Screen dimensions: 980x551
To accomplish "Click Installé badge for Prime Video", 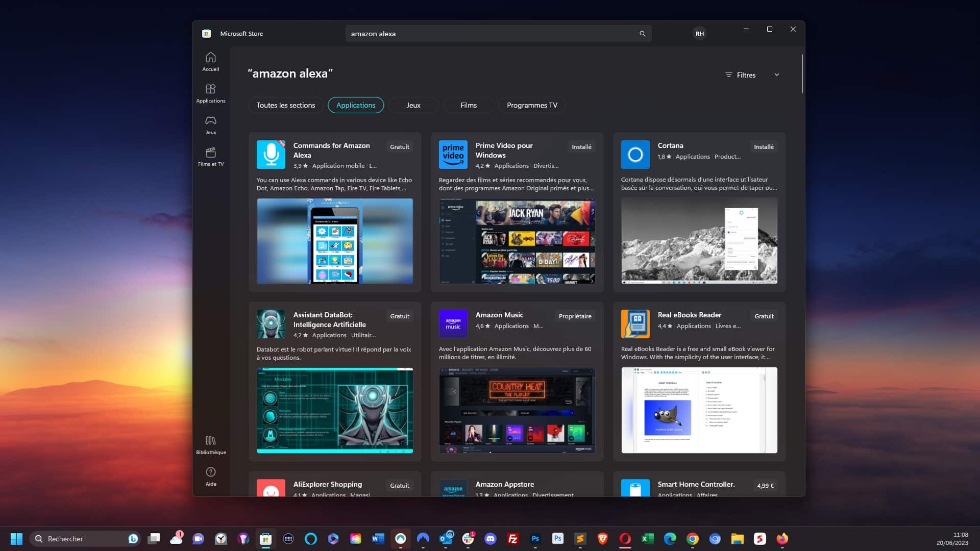I will pos(581,147).
